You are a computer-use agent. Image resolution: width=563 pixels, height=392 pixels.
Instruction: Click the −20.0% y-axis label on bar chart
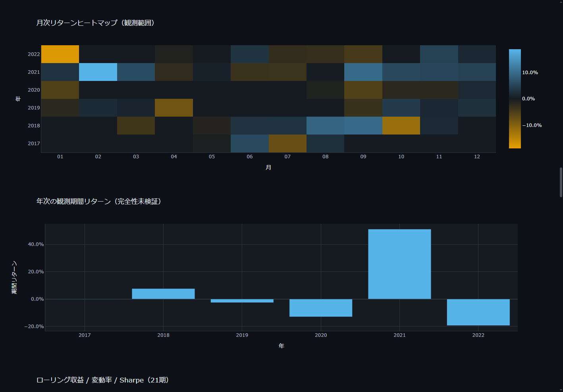pos(34,327)
